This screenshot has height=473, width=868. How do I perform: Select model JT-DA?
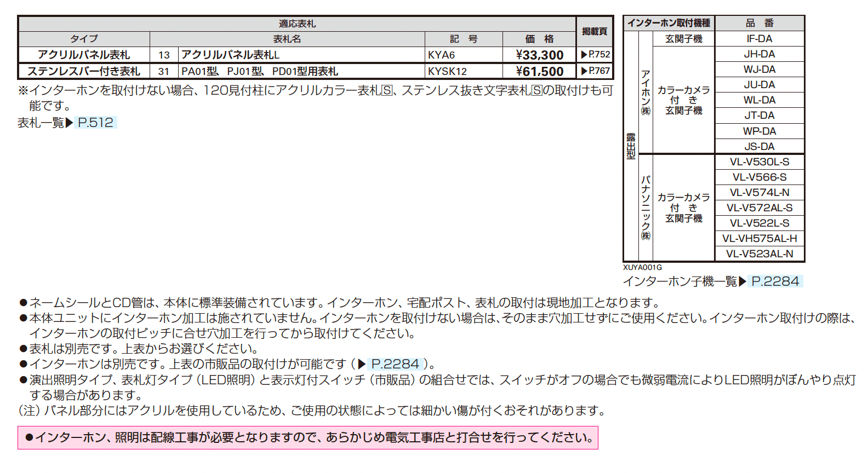759,115
